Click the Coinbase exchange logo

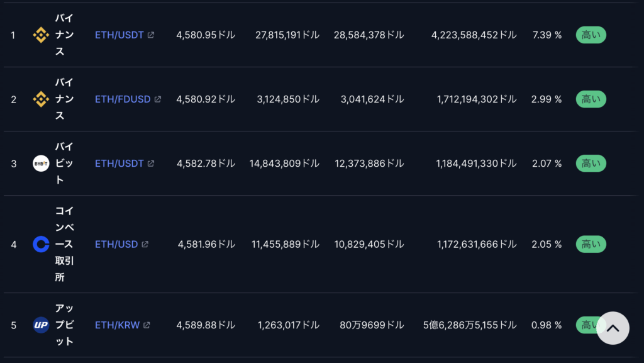coord(41,244)
